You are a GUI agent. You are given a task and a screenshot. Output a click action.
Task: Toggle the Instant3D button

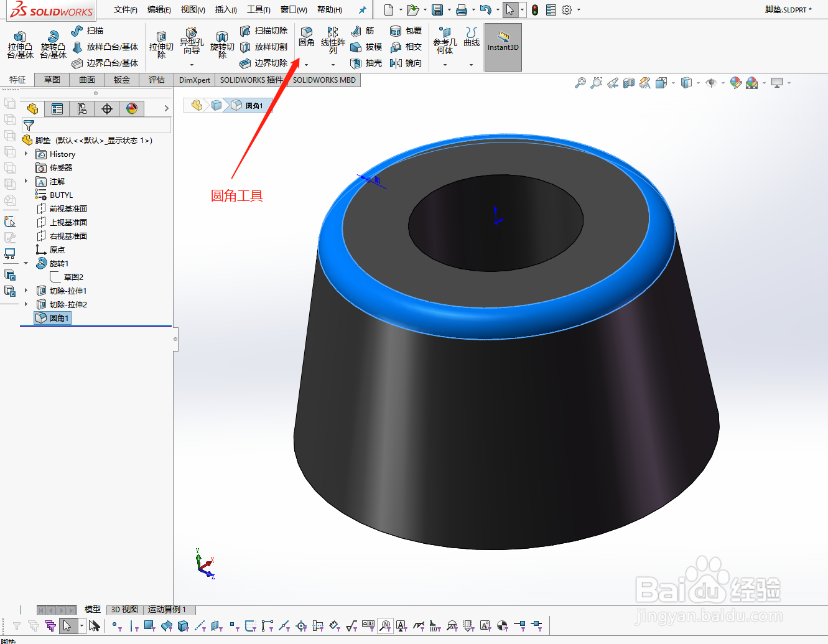click(503, 47)
